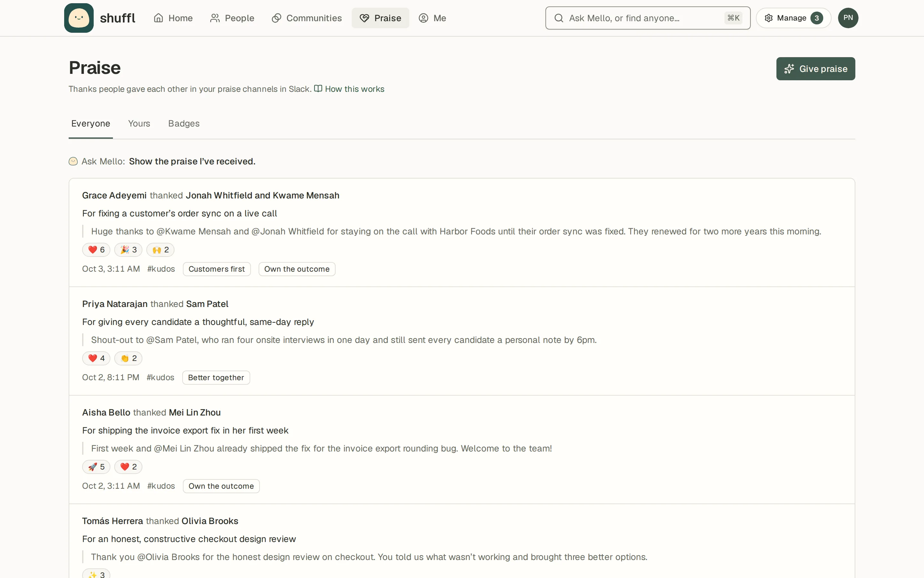Click Aisha Bello's name
The width and height of the screenshot is (924, 578).
point(106,413)
